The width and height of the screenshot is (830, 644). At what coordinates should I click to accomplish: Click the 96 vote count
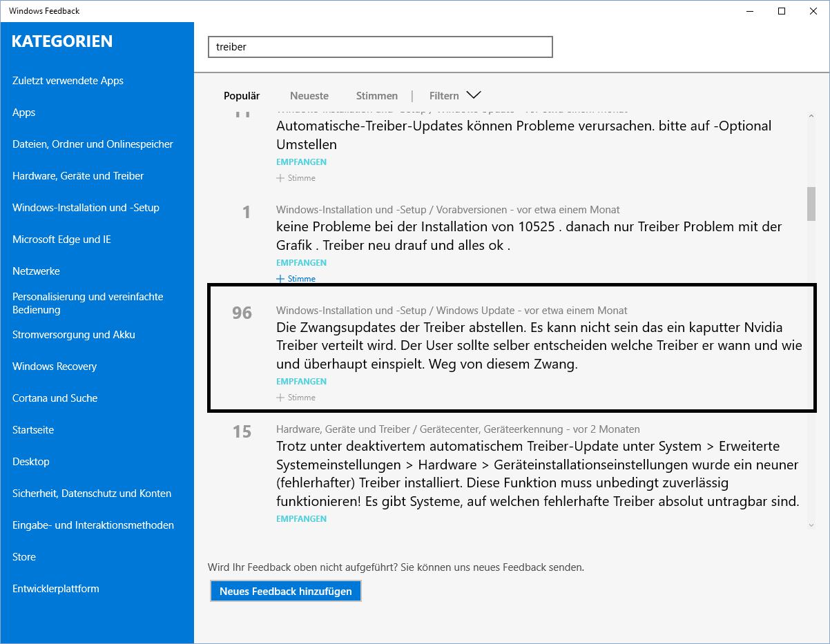coord(242,313)
